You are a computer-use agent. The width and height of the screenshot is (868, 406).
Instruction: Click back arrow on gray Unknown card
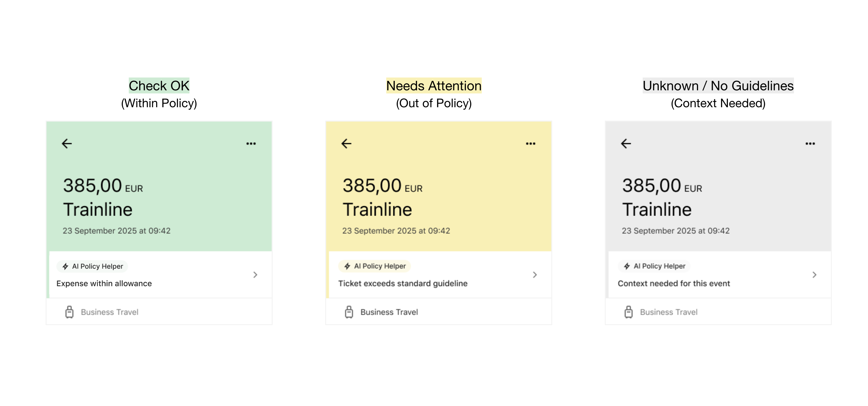pyautogui.click(x=626, y=144)
